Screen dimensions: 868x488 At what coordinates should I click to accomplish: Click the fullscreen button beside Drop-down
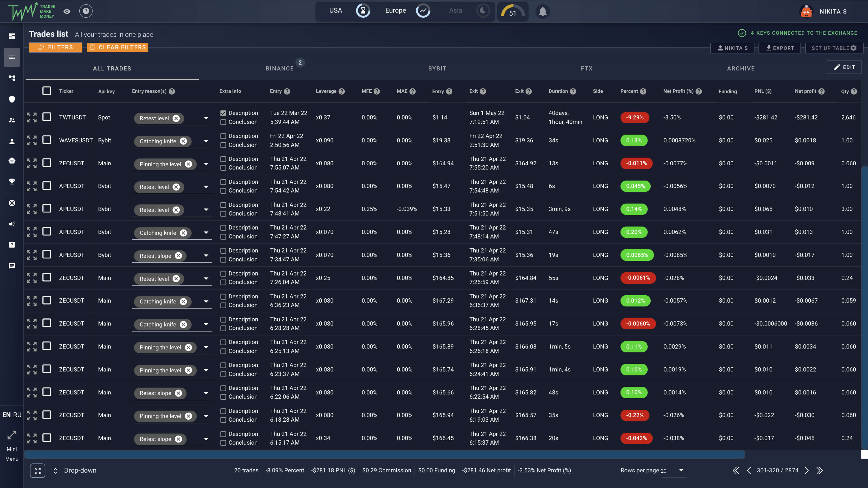click(37, 471)
